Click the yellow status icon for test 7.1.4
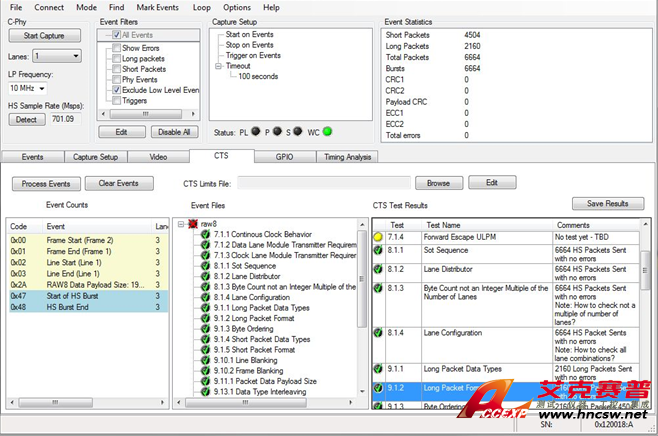The image size is (658, 436). [379, 238]
